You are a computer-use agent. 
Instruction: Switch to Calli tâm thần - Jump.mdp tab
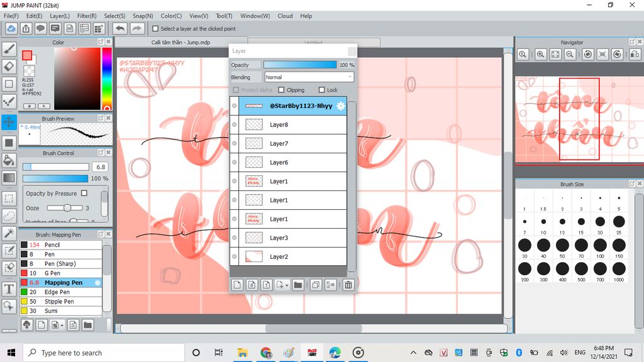tap(180, 42)
